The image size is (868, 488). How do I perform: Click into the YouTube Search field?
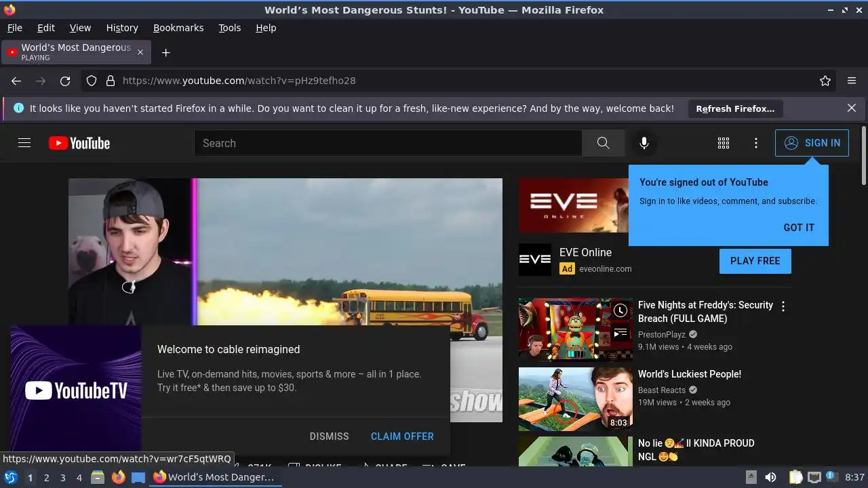pyautogui.click(x=388, y=143)
